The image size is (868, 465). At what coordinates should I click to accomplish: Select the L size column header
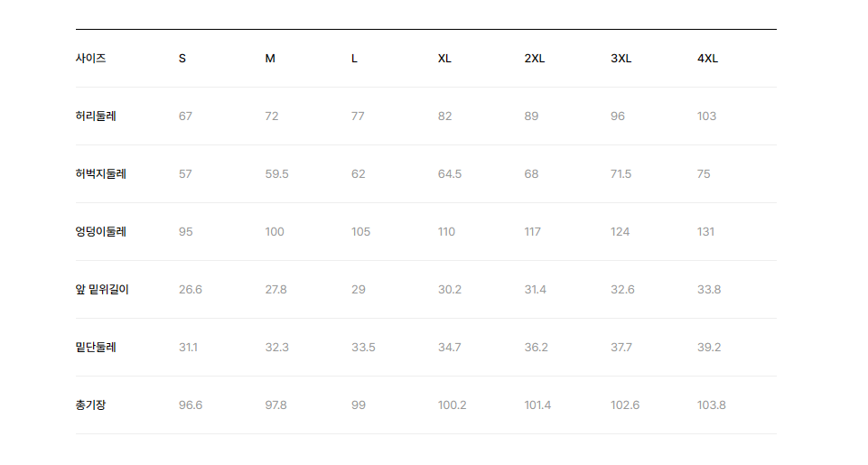click(354, 59)
